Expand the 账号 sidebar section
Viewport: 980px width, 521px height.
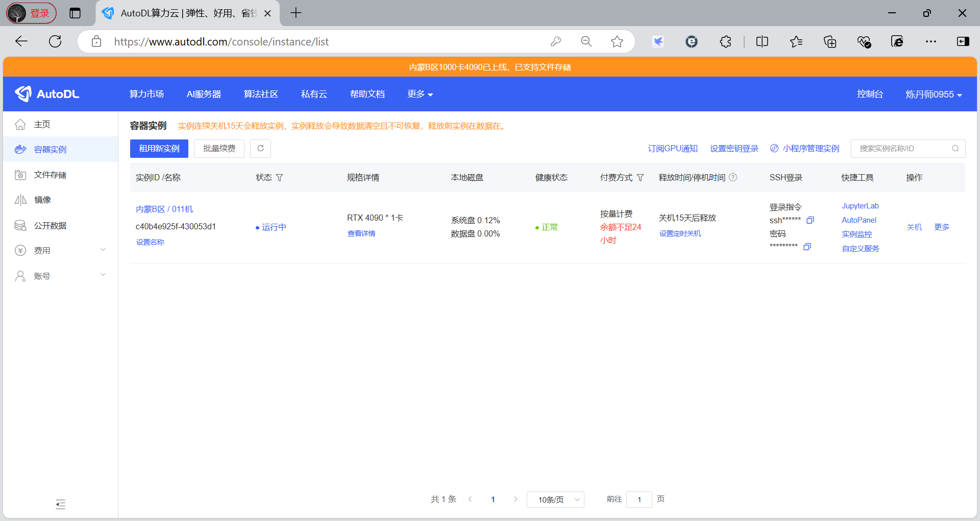[60, 276]
